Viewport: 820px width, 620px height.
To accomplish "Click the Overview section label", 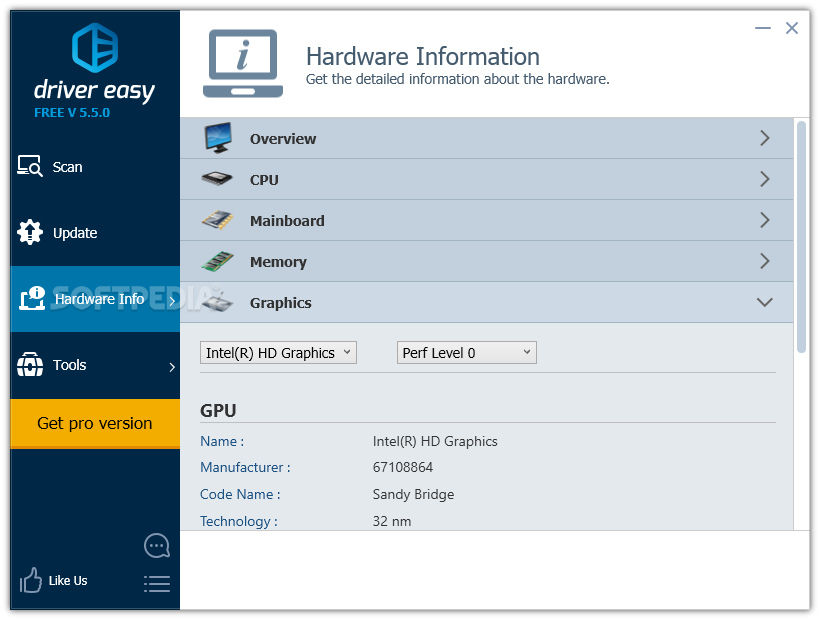I will tap(283, 139).
